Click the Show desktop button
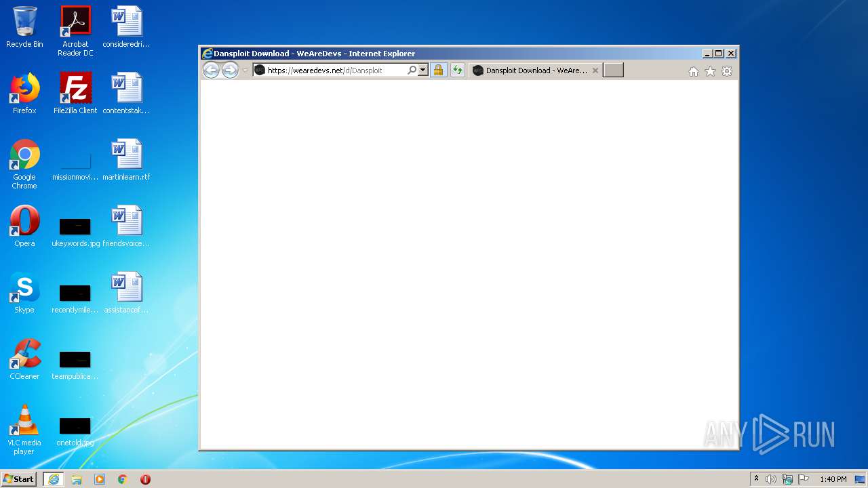 [861, 479]
